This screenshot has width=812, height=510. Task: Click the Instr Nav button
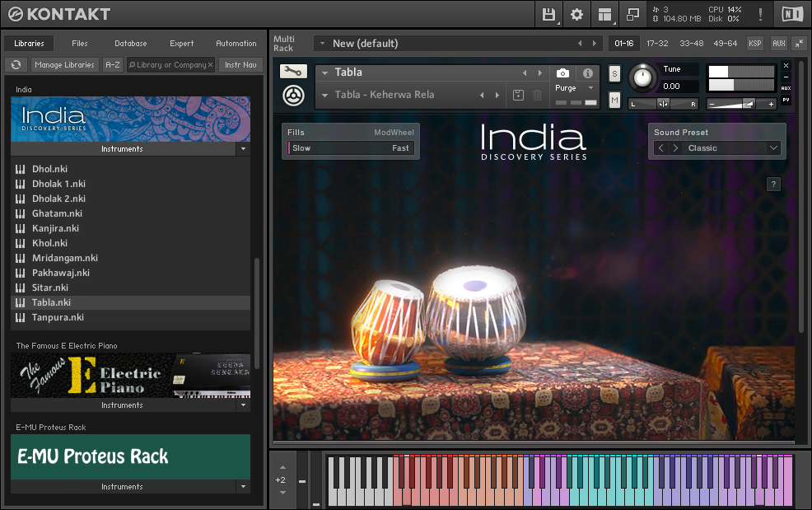pos(240,65)
